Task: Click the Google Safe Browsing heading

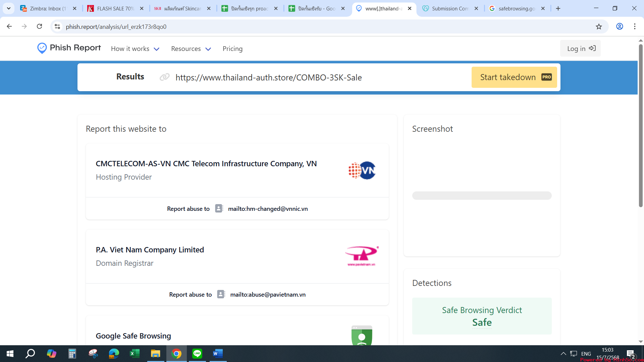Action: tap(133, 336)
